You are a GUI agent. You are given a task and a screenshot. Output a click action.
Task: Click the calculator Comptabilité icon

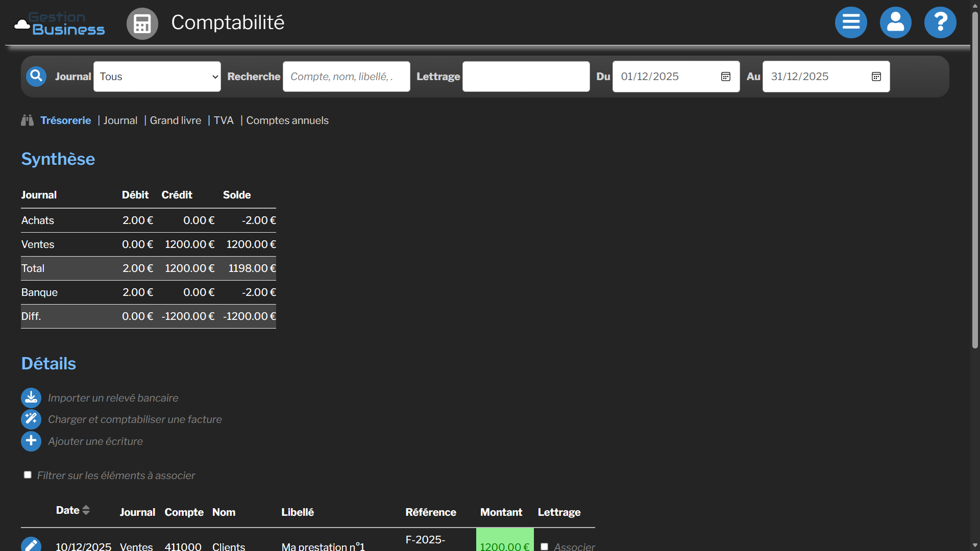pyautogui.click(x=142, y=23)
